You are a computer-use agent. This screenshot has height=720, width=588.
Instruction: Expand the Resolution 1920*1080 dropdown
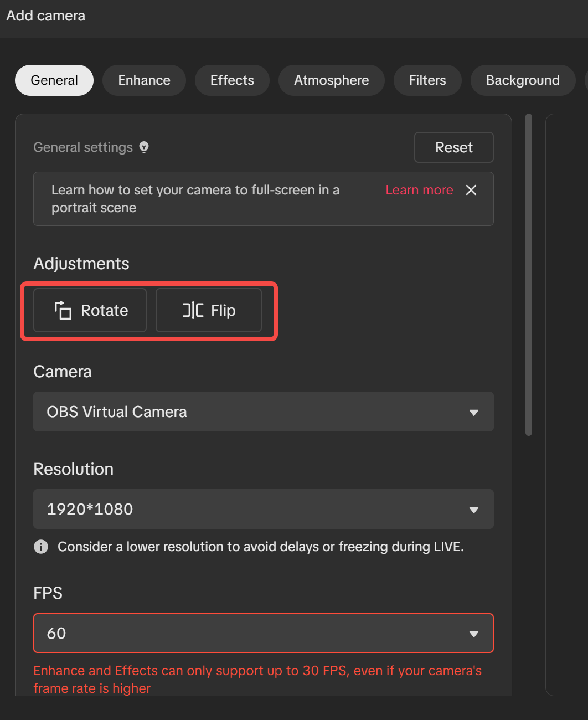pyautogui.click(x=264, y=509)
